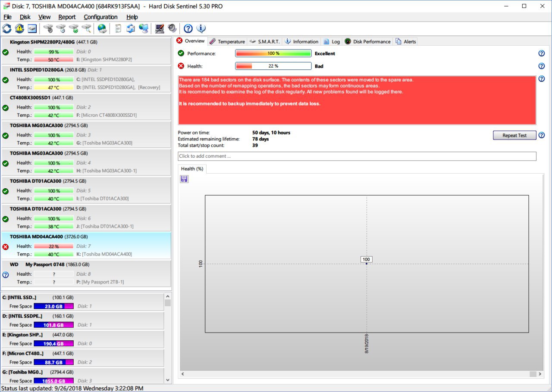Viewport: 552px width, 392px height.
Task: Click the disk icon with clock
Action: point(61,28)
